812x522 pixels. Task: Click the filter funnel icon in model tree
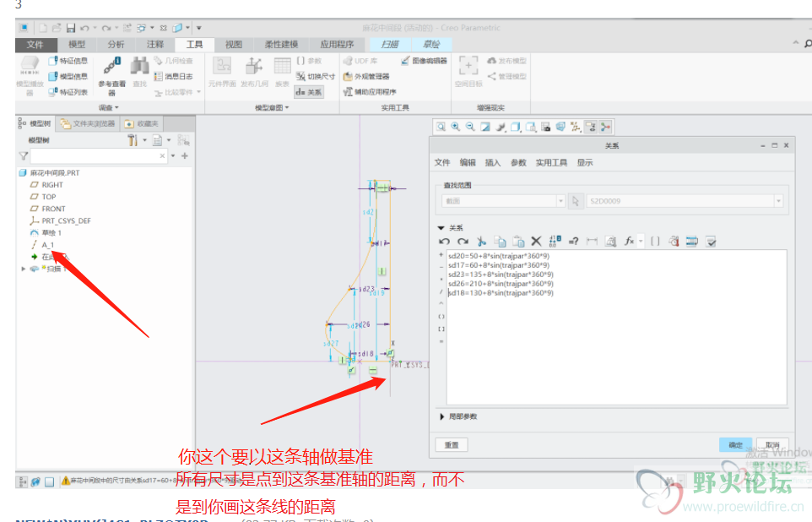click(x=24, y=156)
